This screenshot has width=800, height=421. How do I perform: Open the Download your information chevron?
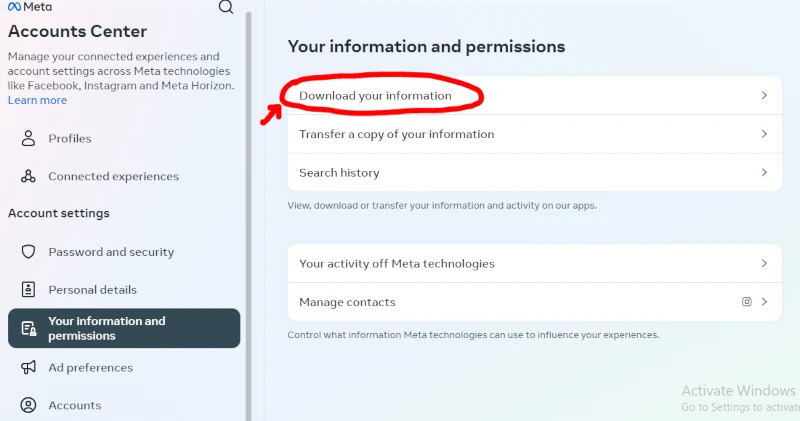pyautogui.click(x=764, y=96)
